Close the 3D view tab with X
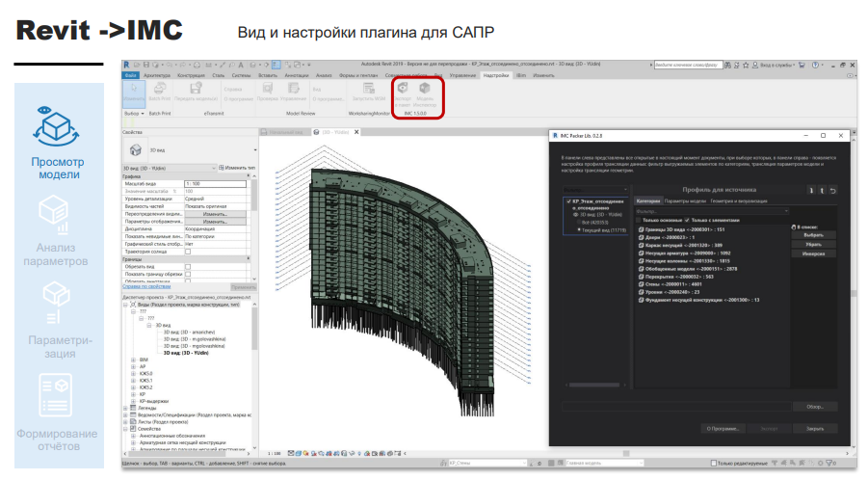 click(356, 132)
